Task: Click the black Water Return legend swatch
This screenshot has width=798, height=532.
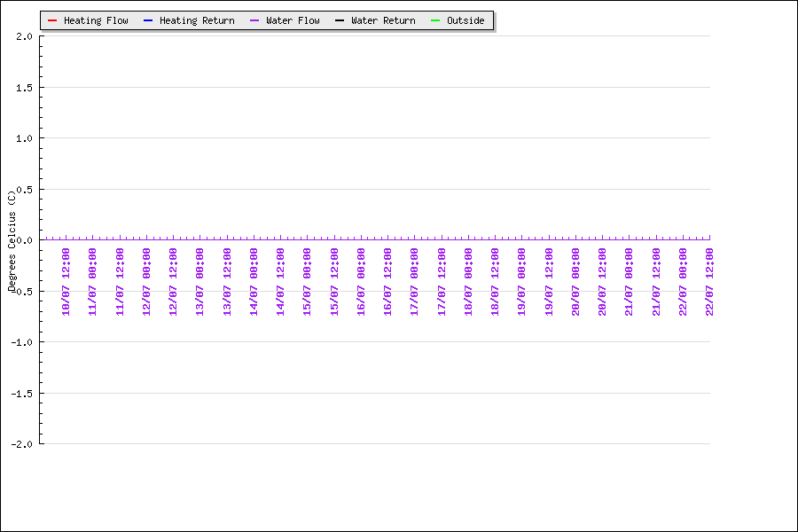Action: pos(340,20)
